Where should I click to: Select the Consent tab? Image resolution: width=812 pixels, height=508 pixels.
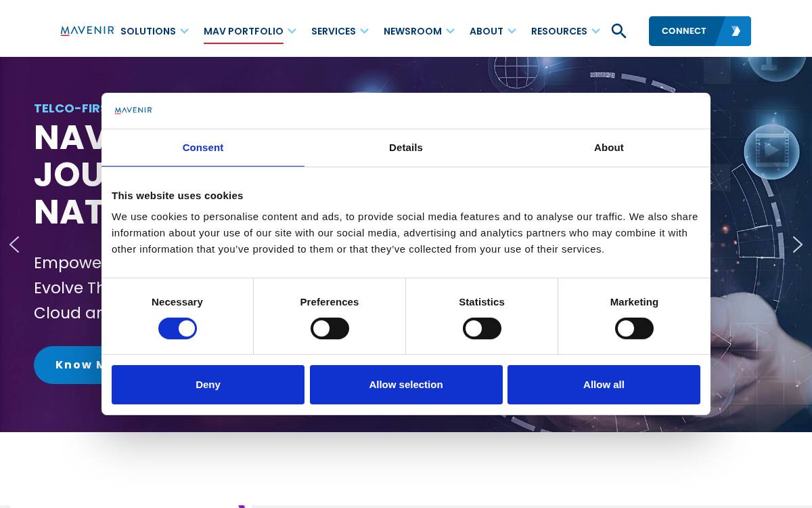point(203,148)
